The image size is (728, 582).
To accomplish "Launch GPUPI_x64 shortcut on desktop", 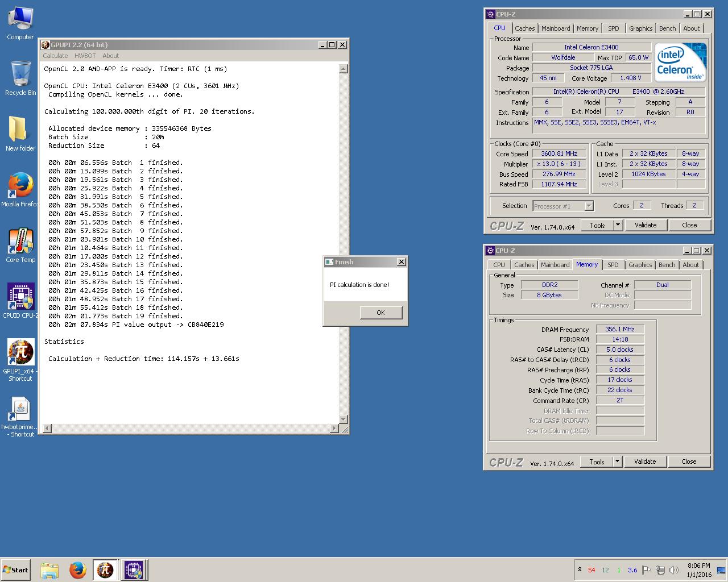I will 20,360.
